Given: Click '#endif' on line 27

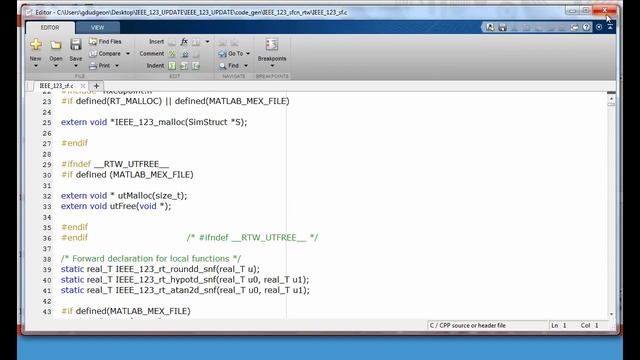Looking at the screenshot, I should point(74,143).
